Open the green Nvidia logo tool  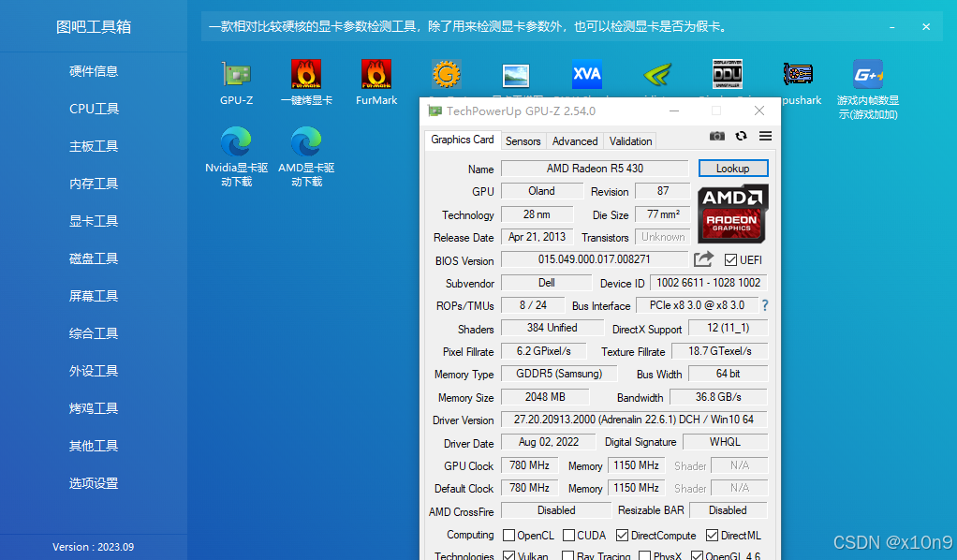coord(657,75)
